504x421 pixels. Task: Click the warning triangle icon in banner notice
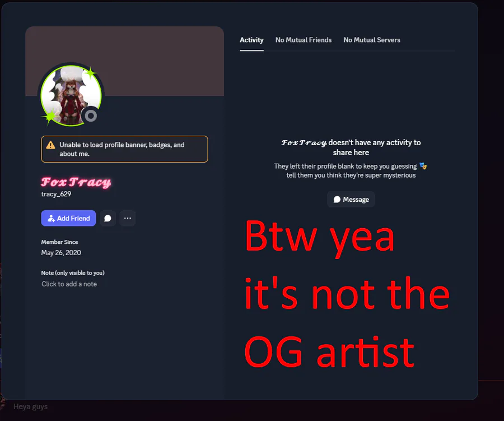(50, 145)
